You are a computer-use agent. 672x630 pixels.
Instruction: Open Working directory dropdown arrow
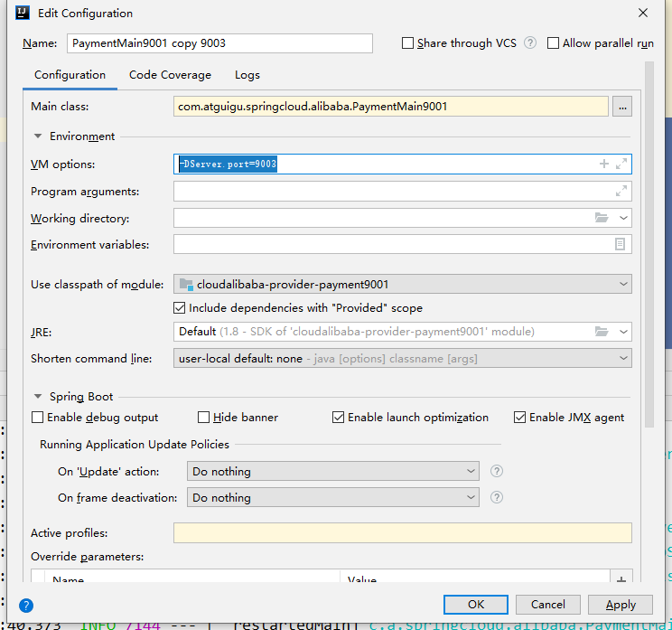pyautogui.click(x=623, y=218)
